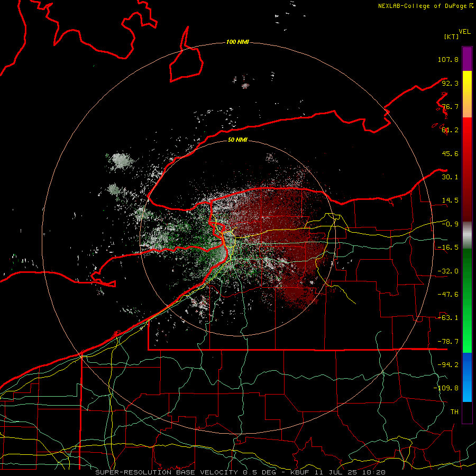Image resolution: width=476 pixels, height=476 pixels.
Task: Click the TH label on the legend
Action: tap(454, 412)
